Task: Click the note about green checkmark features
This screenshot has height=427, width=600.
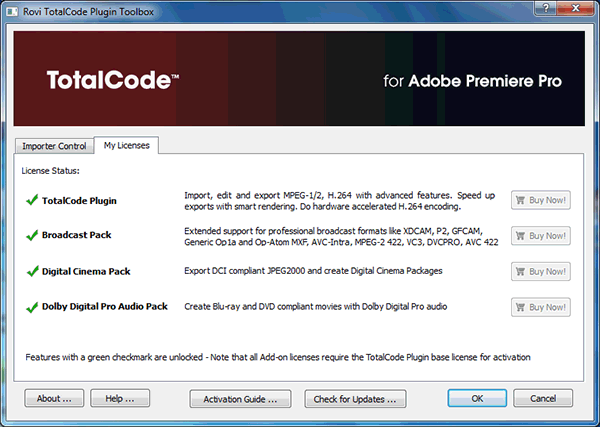Action: pyautogui.click(x=278, y=357)
